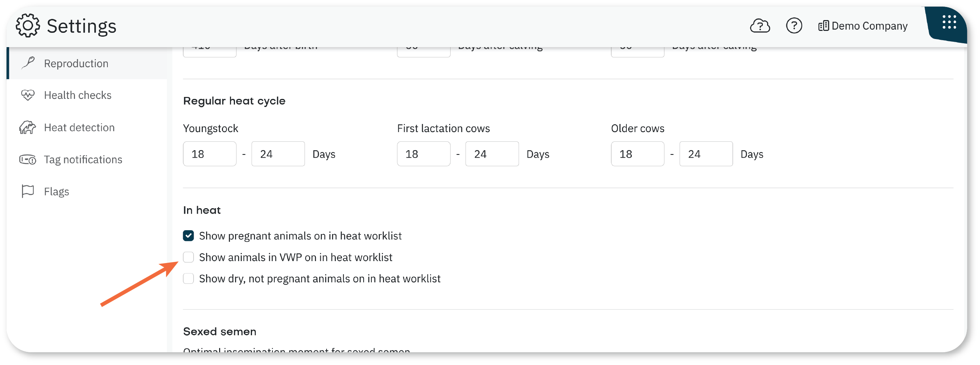Screen dimensions: 980x365
Task: Open the cloud support icon
Action: 759,26
